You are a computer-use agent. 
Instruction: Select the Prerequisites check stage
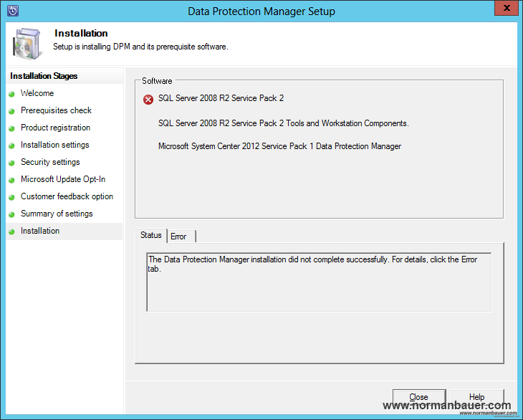(56, 110)
